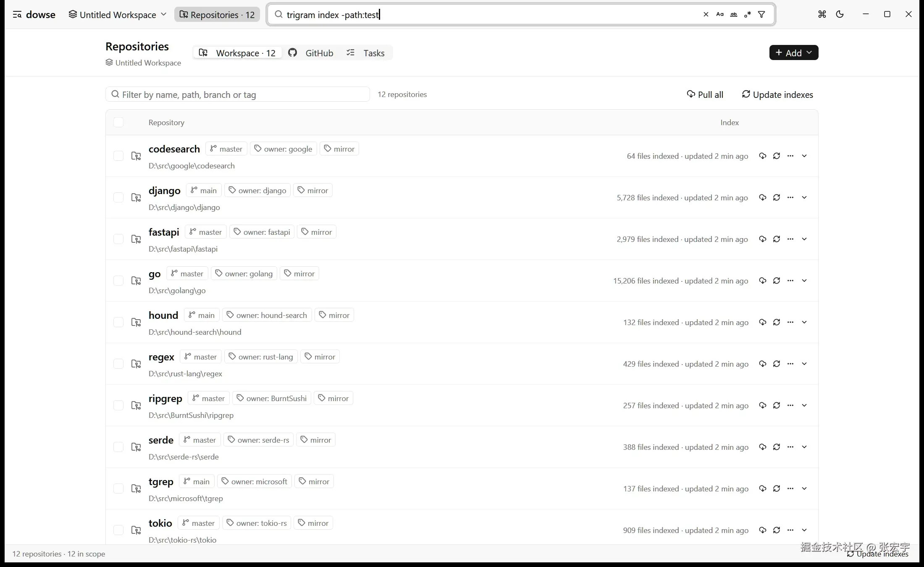The width and height of the screenshot is (924, 567).
Task: Click the mirror tag on ripgrep
Action: [x=333, y=398]
